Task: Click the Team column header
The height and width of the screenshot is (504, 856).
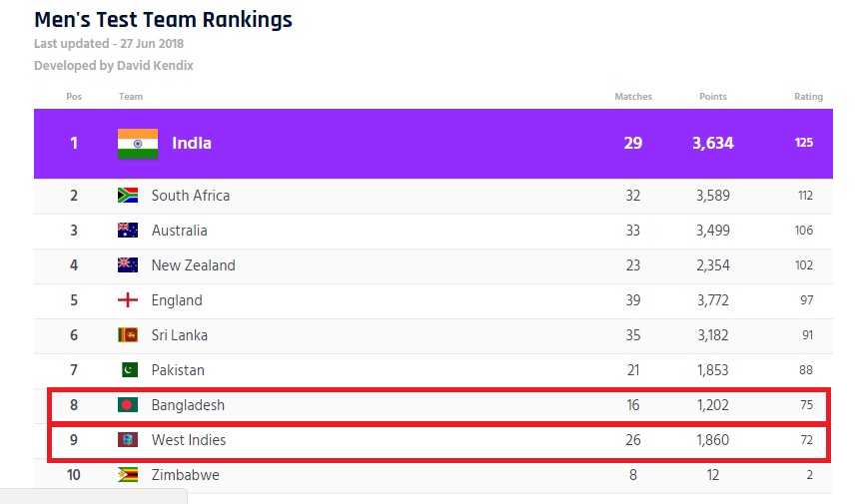Action: click(x=131, y=97)
